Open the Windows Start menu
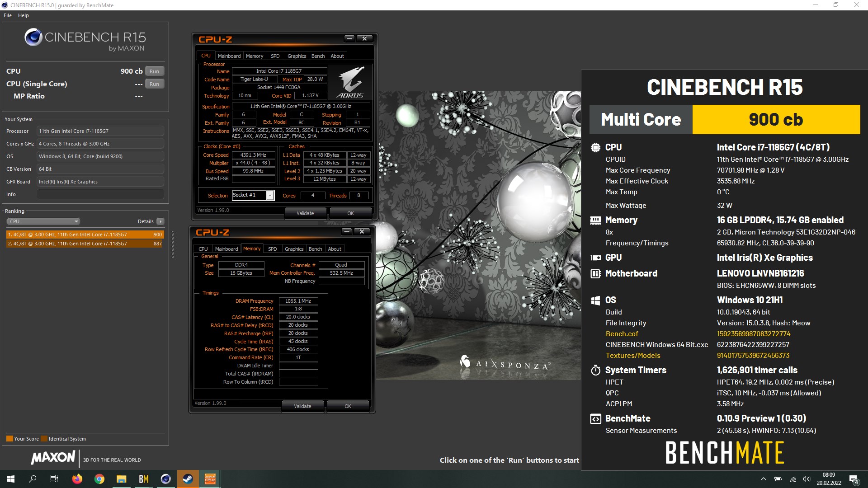 click(11, 479)
